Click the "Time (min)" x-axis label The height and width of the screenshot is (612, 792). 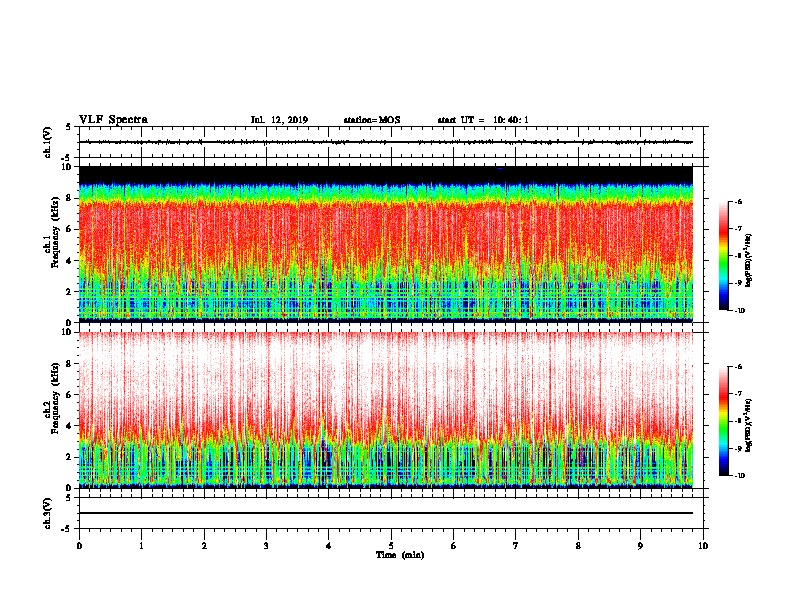point(400,555)
